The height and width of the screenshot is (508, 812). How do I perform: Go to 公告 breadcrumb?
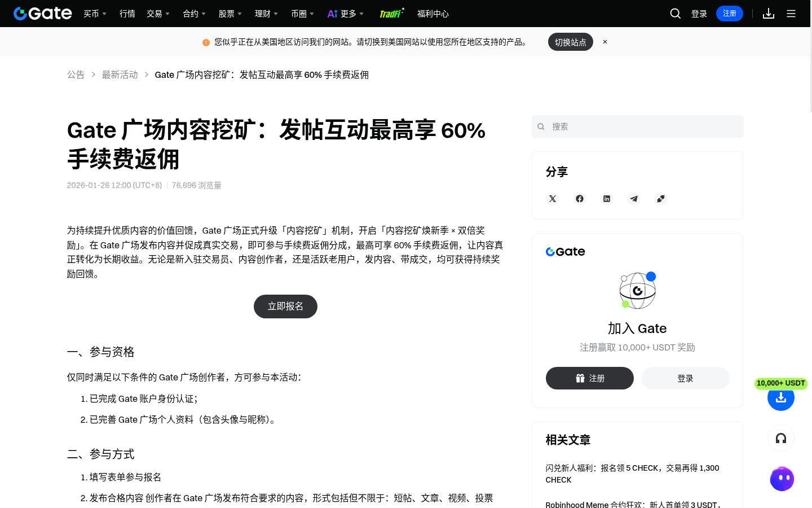click(x=76, y=75)
